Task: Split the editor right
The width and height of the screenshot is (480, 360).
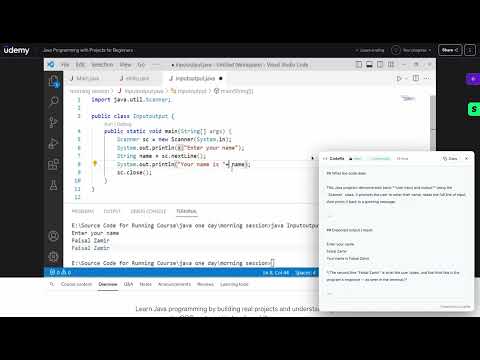Action: click(416, 78)
